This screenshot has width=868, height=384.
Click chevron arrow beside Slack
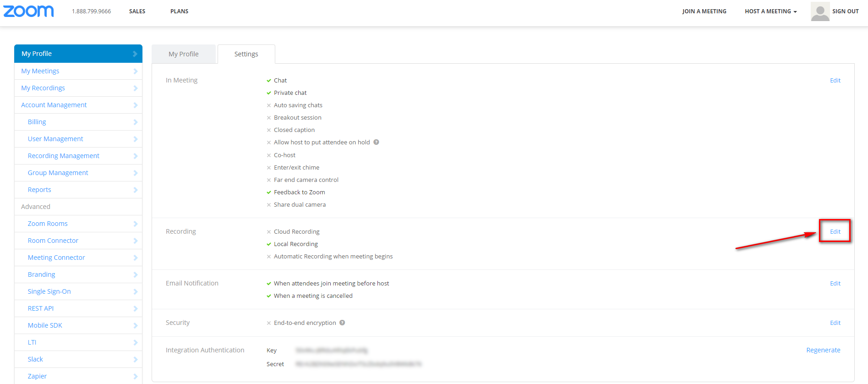[135, 359]
